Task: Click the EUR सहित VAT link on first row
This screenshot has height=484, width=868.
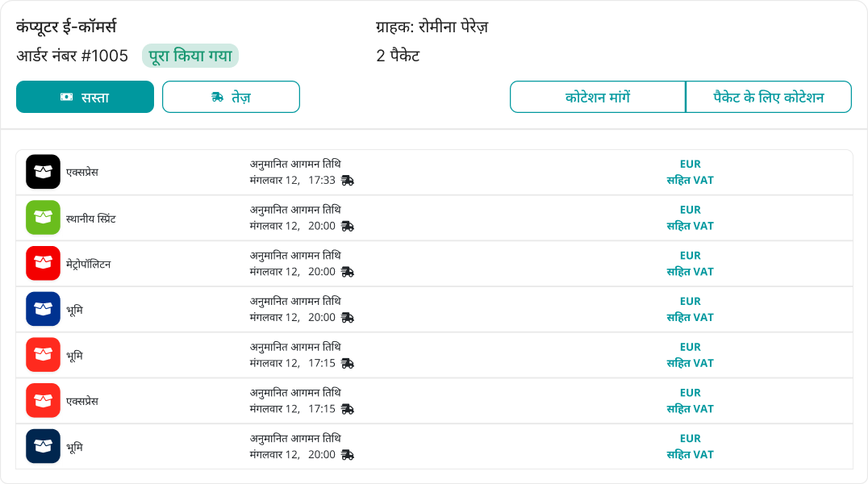Action: pyautogui.click(x=690, y=171)
